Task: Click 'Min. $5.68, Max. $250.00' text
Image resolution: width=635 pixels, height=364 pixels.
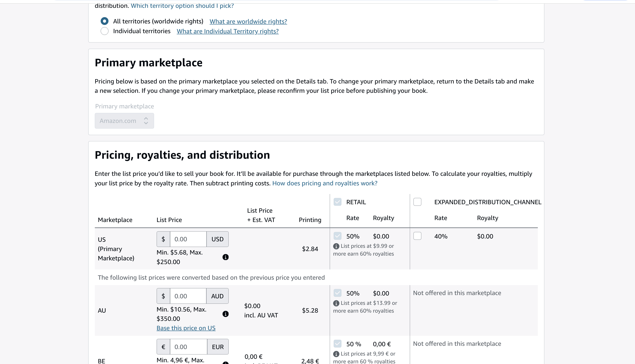Action: (180, 257)
